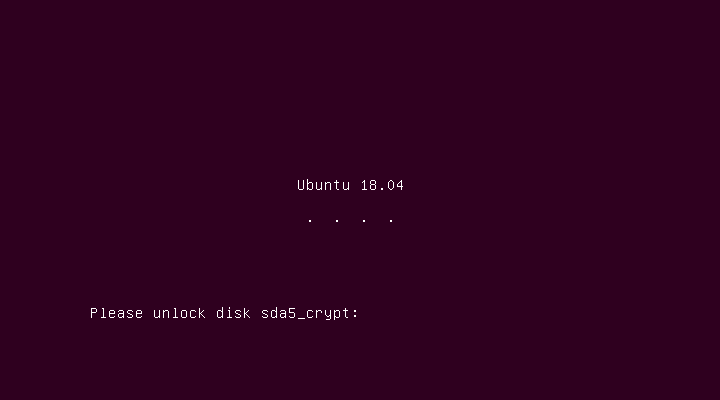The height and width of the screenshot is (400, 720).
Task: Click the "18" in the version number
Action: [369, 185]
